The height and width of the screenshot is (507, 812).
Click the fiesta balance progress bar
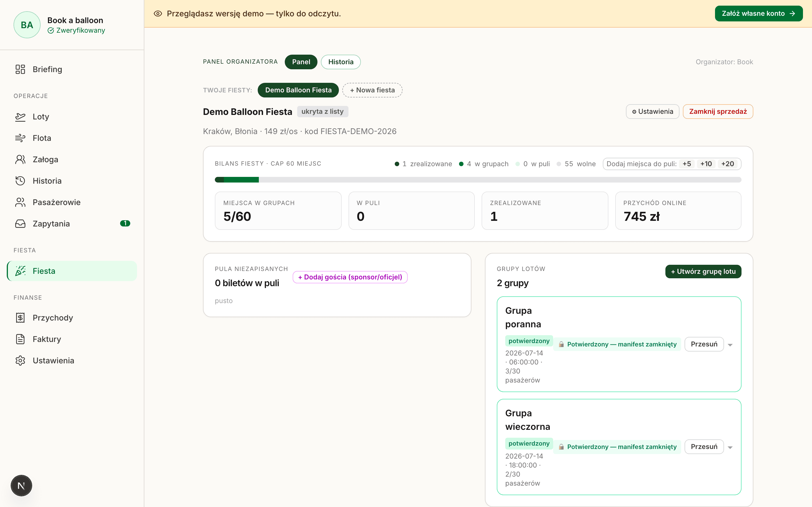tap(478, 180)
